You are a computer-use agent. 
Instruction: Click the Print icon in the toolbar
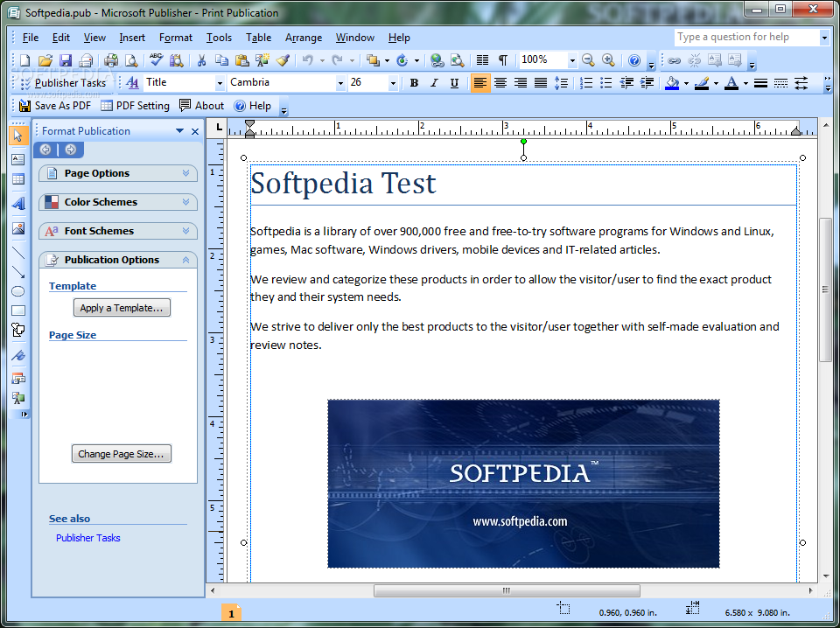pos(111,60)
